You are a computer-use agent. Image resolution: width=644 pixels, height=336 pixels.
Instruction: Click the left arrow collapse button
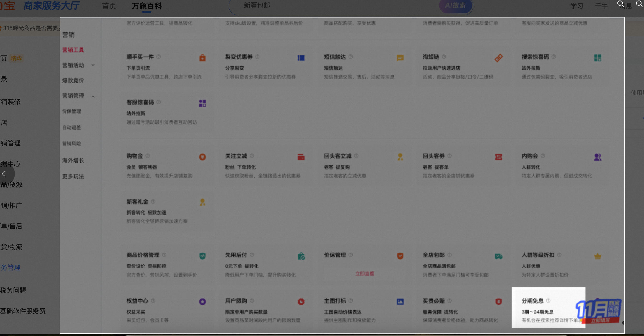4,173
